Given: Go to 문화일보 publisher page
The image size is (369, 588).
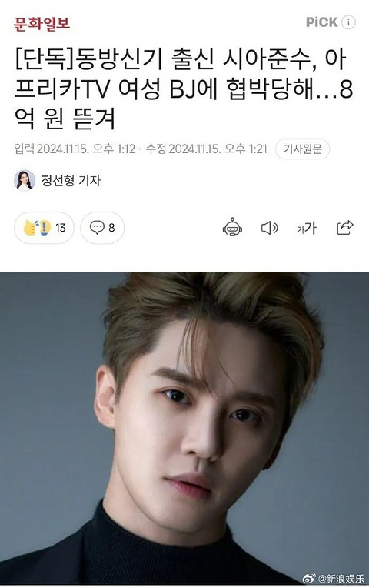Looking at the screenshot, I should tap(42, 24).
